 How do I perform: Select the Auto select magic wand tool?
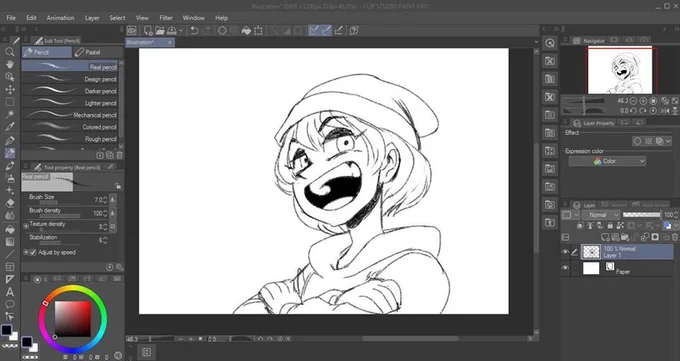coord(10,114)
